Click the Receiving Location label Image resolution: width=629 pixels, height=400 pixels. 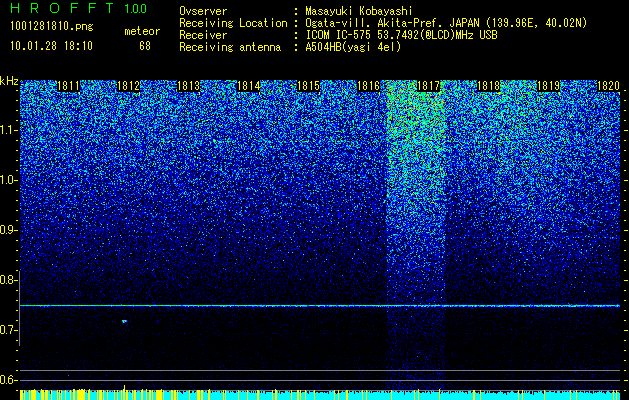(x=233, y=23)
